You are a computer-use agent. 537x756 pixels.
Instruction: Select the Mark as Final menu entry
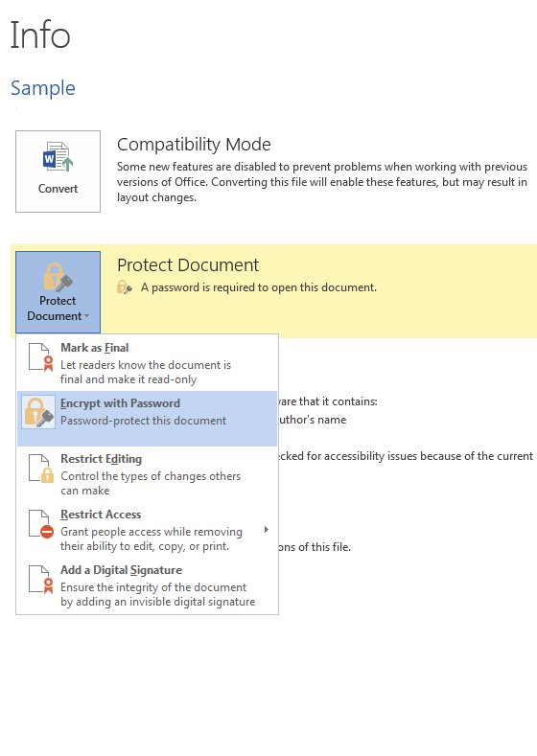[147, 363]
